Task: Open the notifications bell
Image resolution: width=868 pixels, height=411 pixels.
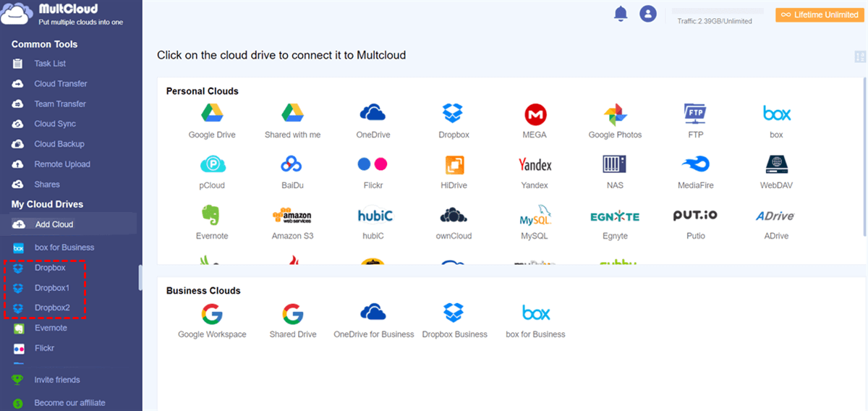Action: [x=620, y=14]
